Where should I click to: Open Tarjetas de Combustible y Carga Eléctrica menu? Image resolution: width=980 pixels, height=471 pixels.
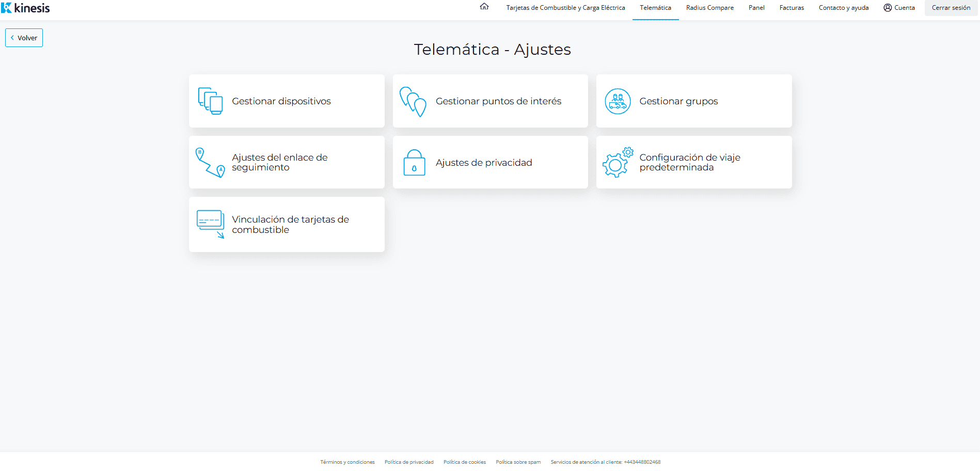(565, 8)
